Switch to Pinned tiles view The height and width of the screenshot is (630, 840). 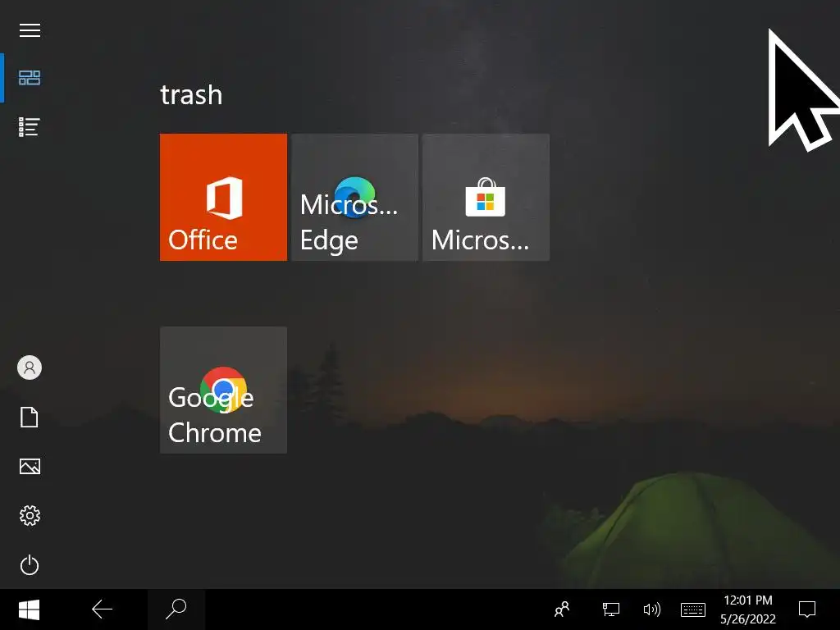30,78
